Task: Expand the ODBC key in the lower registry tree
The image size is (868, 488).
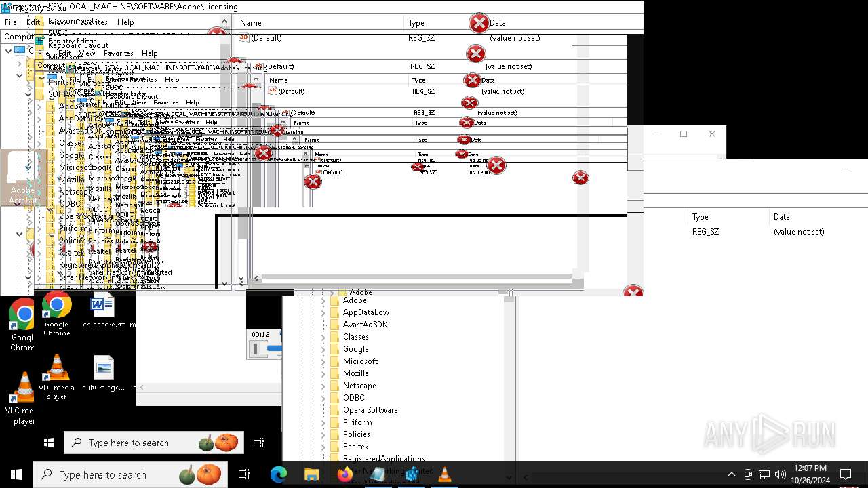Action: [x=323, y=398]
